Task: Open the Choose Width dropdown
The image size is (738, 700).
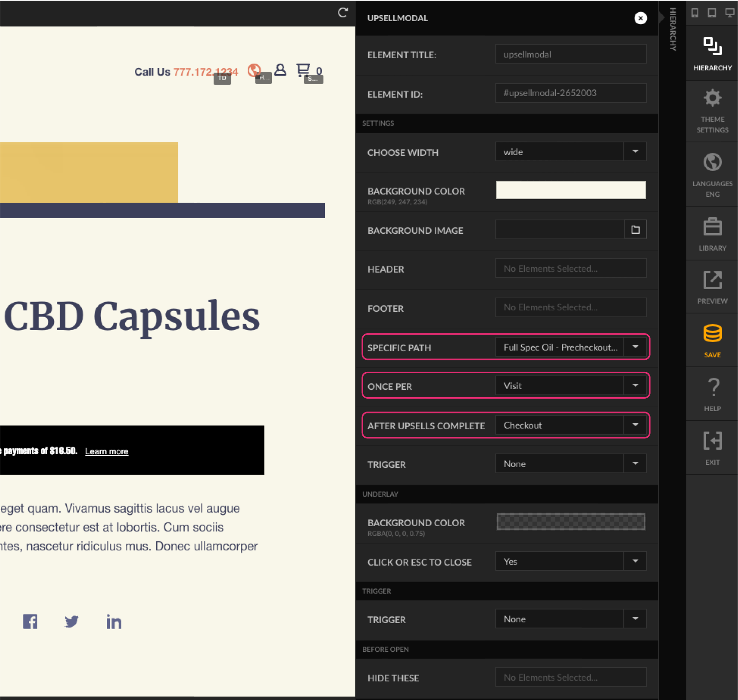Action: 571,151
